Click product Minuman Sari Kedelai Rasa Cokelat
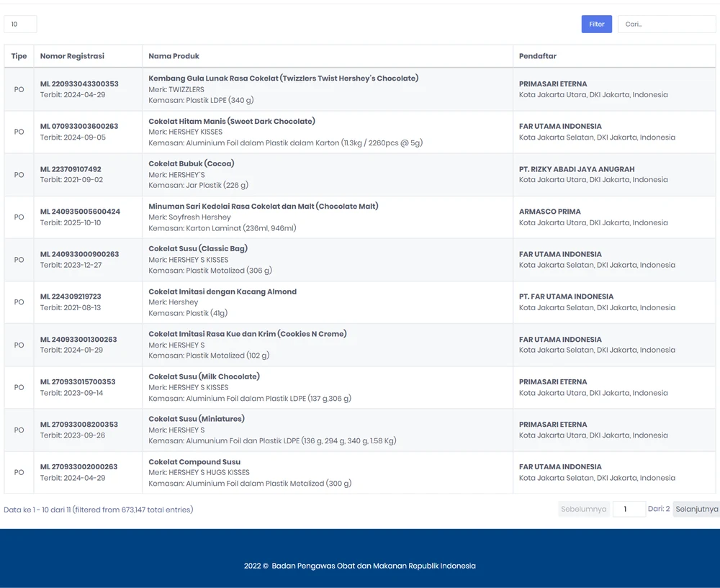Viewport: 720px width, 588px height. (x=264, y=206)
